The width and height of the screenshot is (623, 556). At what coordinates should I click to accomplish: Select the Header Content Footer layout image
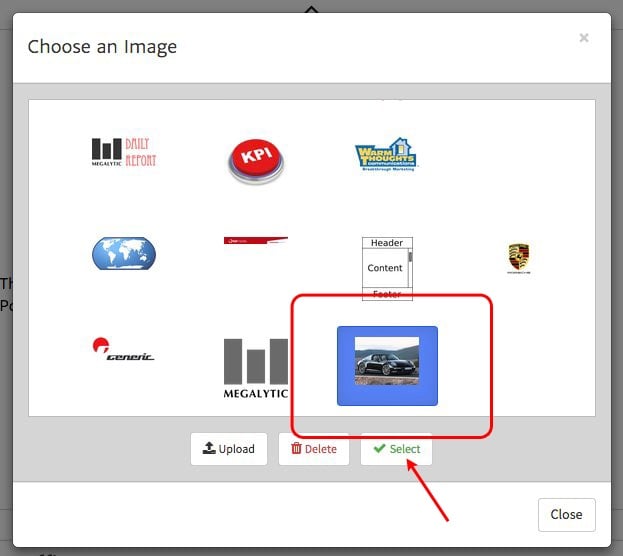(387, 269)
